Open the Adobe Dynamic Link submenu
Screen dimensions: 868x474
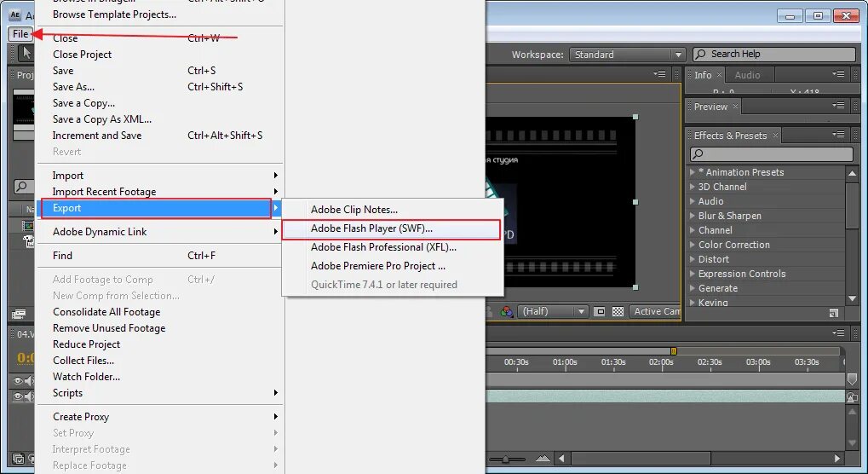(160, 232)
